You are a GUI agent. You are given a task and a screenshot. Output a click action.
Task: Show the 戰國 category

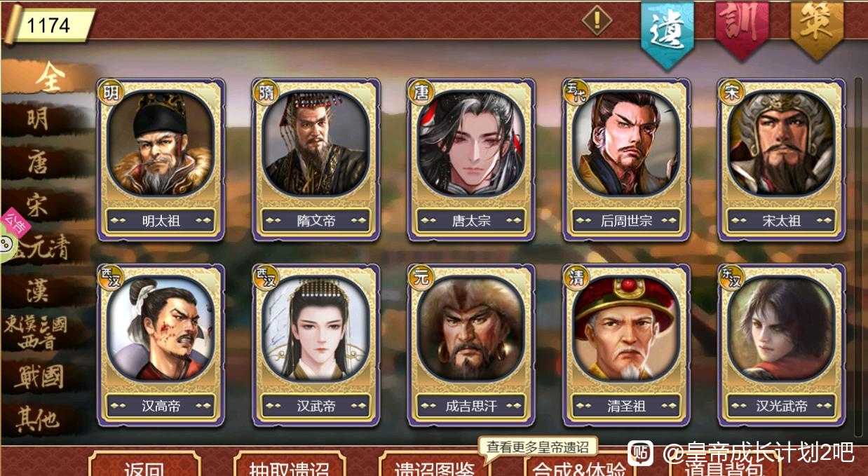pyautogui.click(x=40, y=377)
